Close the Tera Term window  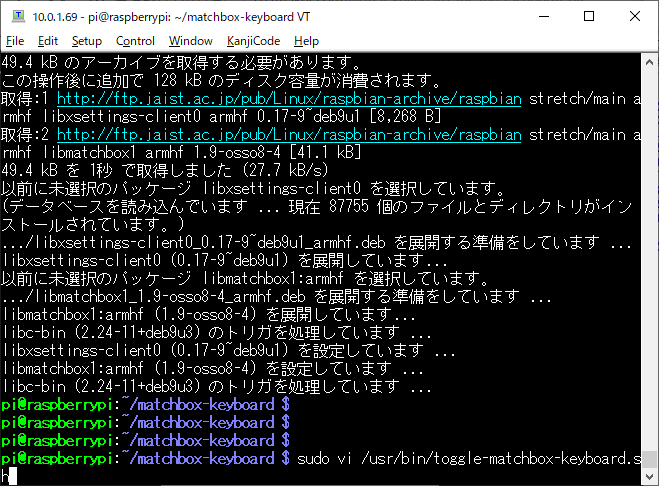pos(635,16)
